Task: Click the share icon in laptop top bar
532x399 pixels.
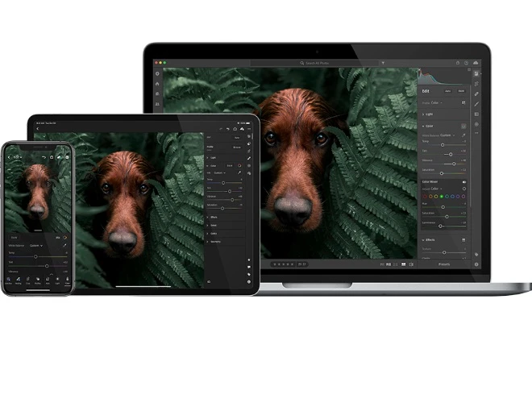Action: tap(458, 63)
